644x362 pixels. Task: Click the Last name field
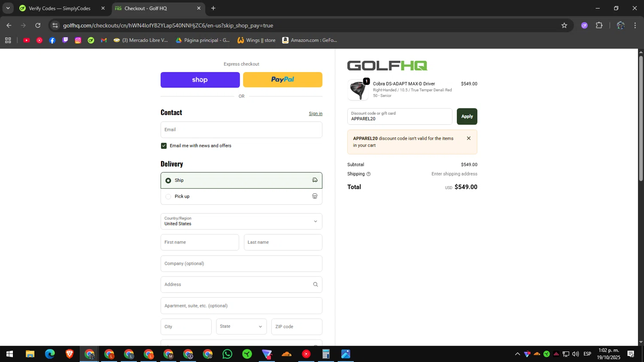[283, 242]
